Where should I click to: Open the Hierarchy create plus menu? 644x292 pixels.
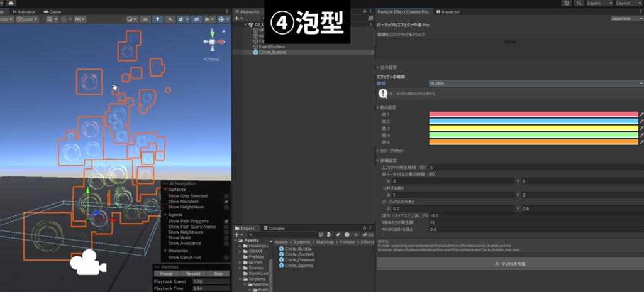tap(238, 18)
